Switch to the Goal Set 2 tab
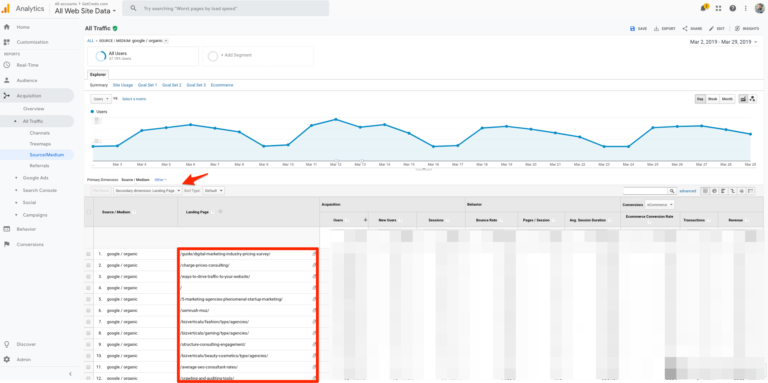768x383 pixels. (x=172, y=85)
